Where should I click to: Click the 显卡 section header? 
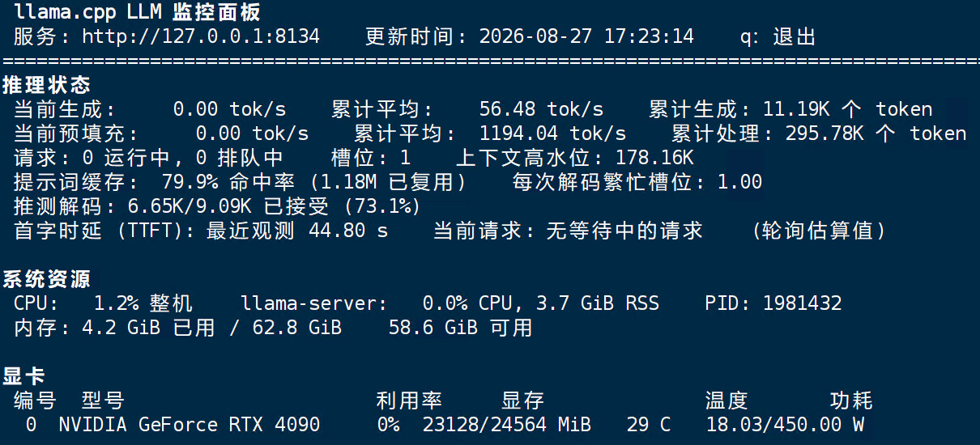[24, 376]
